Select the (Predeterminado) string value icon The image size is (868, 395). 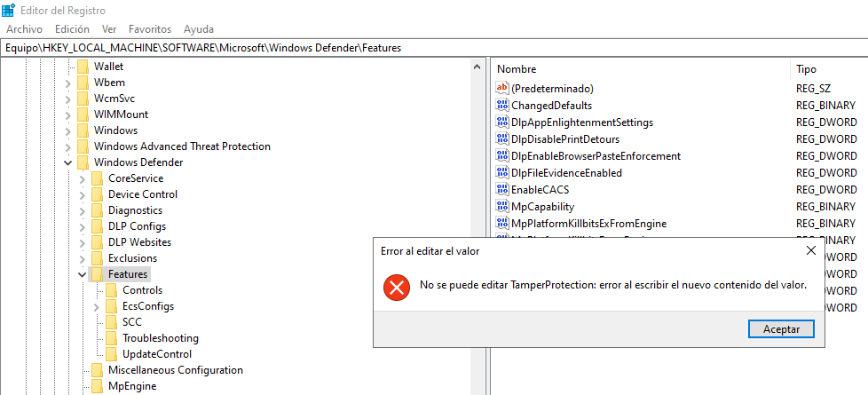[x=502, y=89]
